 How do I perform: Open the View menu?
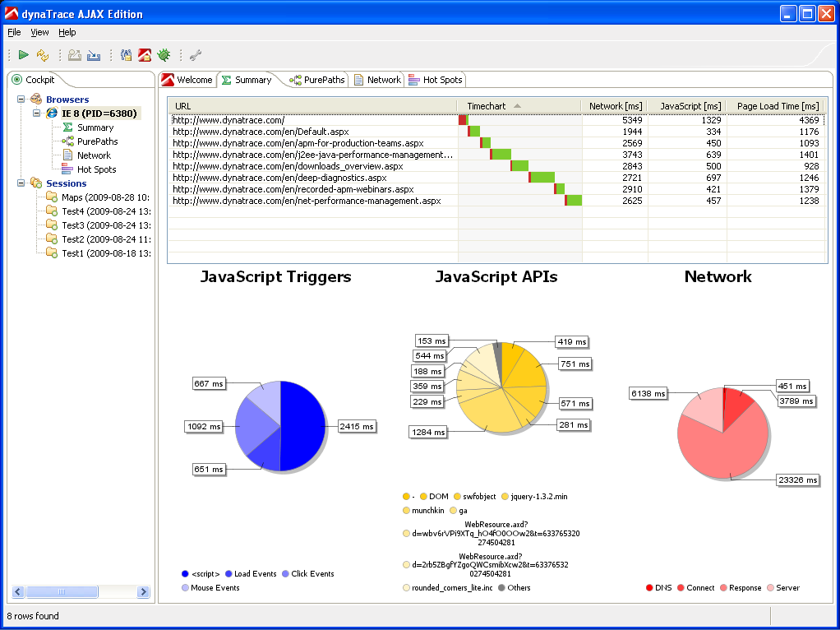coord(39,32)
